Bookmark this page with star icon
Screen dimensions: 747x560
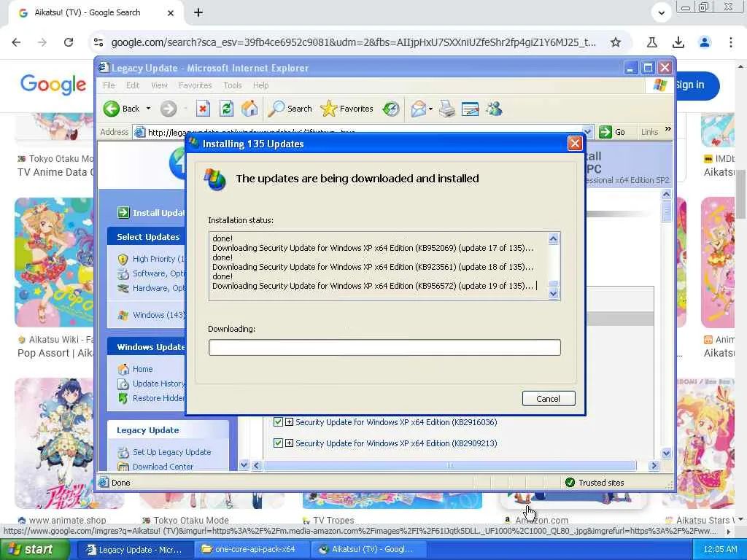[616, 42]
